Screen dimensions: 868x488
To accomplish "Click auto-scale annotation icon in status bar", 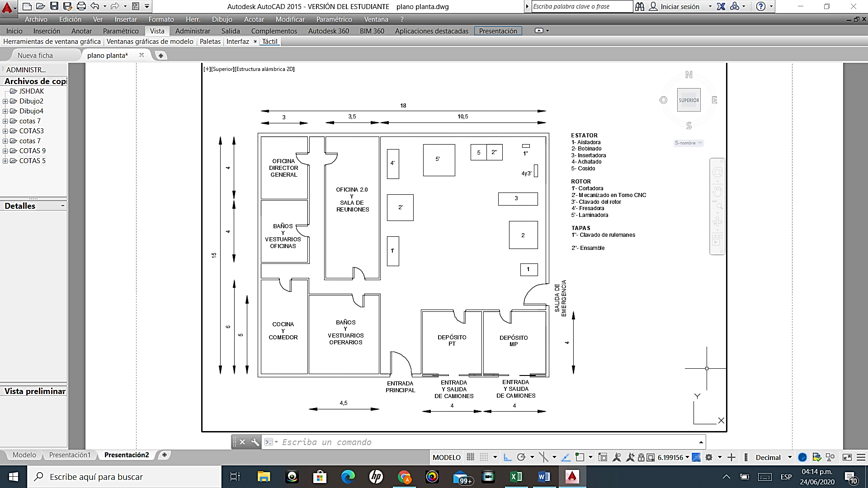I will [629, 457].
